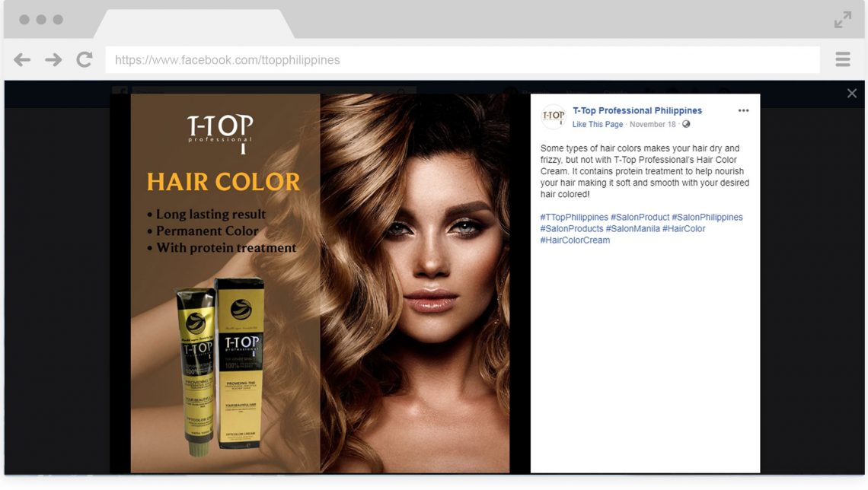Click the browser tab

pos(193,24)
